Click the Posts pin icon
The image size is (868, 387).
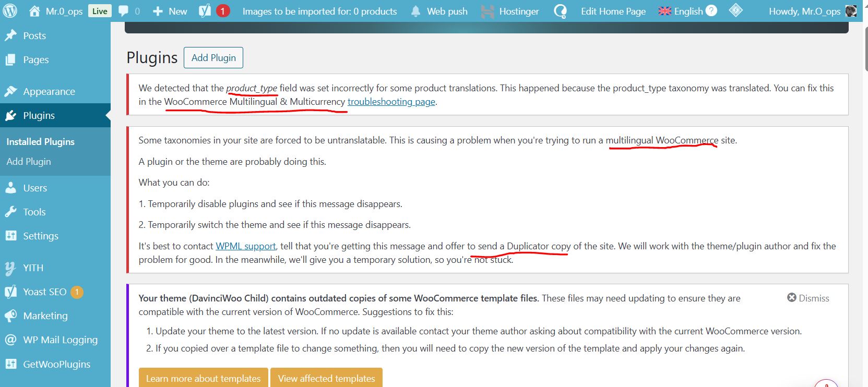(10, 35)
